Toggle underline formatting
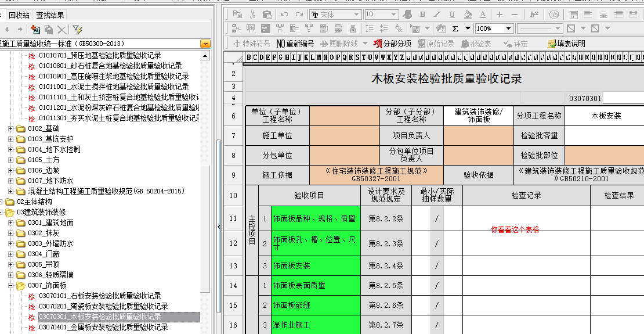This screenshot has width=644, height=334. click(452, 15)
